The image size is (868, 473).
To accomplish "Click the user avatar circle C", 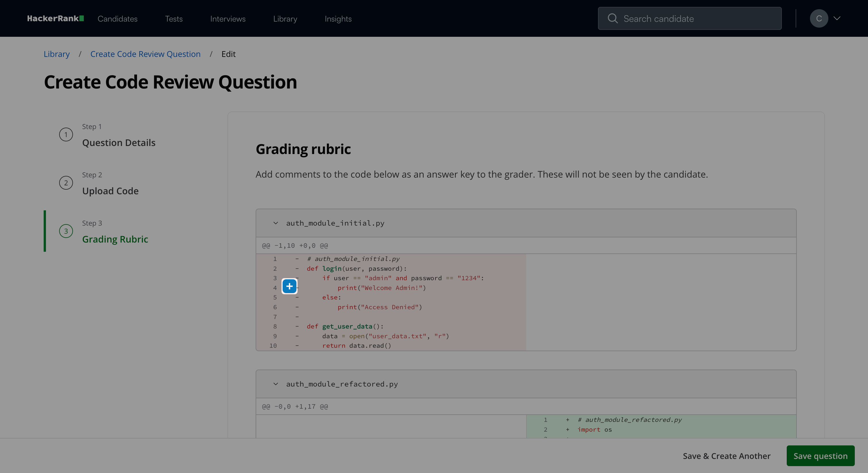I will click(x=819, y=19).
